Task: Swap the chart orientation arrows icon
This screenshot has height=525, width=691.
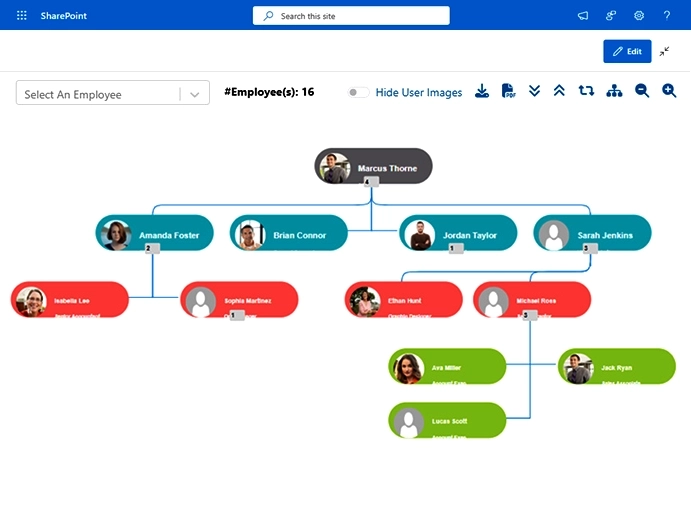Action: click(x=586, y=91)
